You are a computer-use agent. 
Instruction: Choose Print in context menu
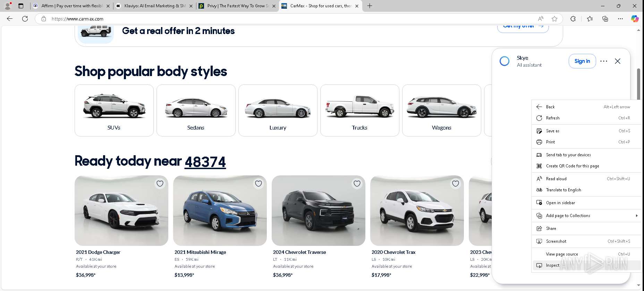[586, 142]
